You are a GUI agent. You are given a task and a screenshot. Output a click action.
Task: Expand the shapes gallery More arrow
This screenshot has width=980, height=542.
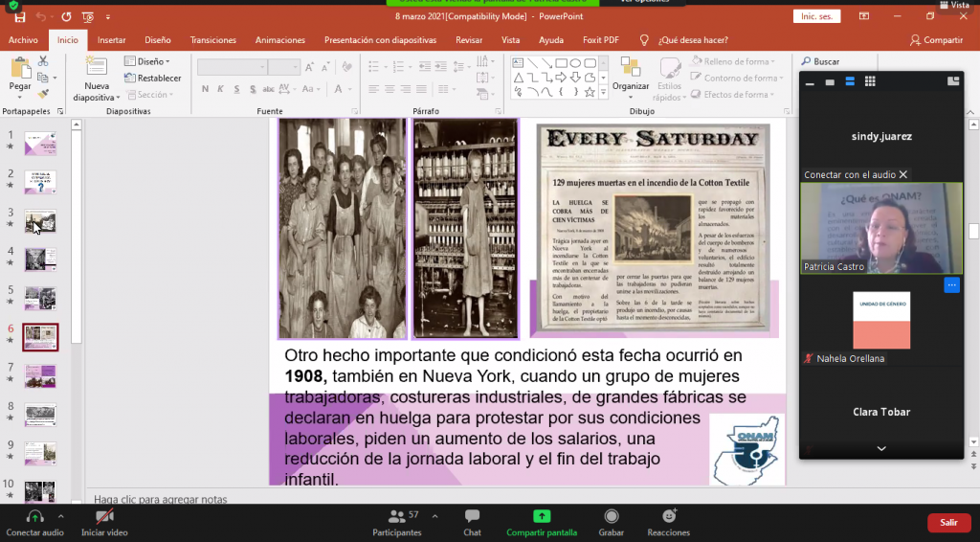(x=603, y=92)
